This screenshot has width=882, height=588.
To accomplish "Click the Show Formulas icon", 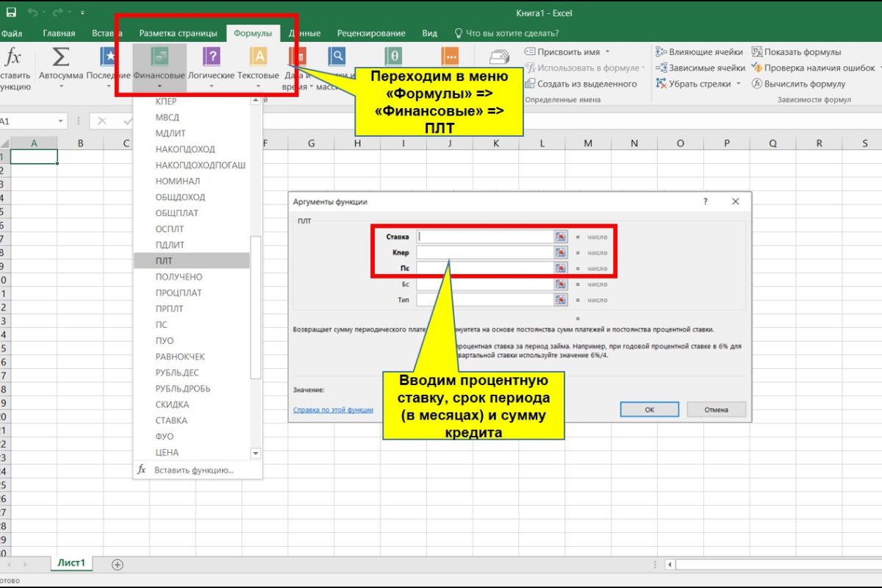I will [x=756, y=52].
